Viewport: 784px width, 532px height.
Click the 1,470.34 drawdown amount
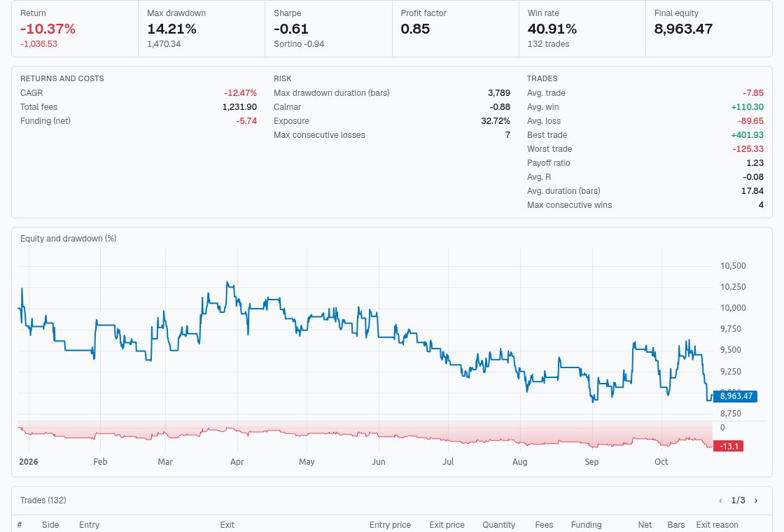pyautogui.click(x=164, y=44)
